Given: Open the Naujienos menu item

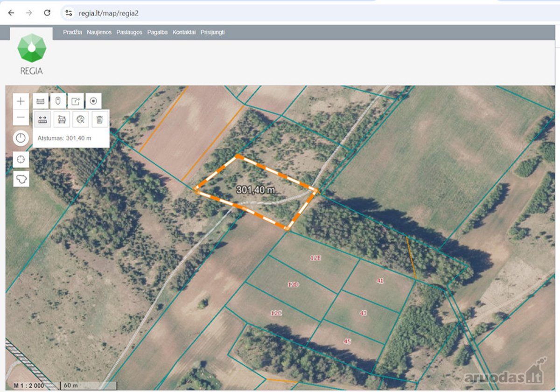Looking at the screenshot, I should pyautogui.click(x=99, y=32).
